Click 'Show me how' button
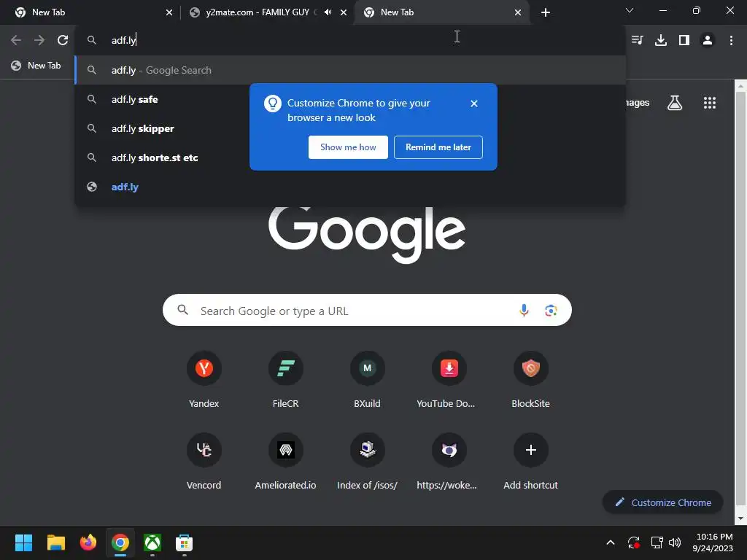The width and height of the screenshot is (747, 560). click(348, 147)
